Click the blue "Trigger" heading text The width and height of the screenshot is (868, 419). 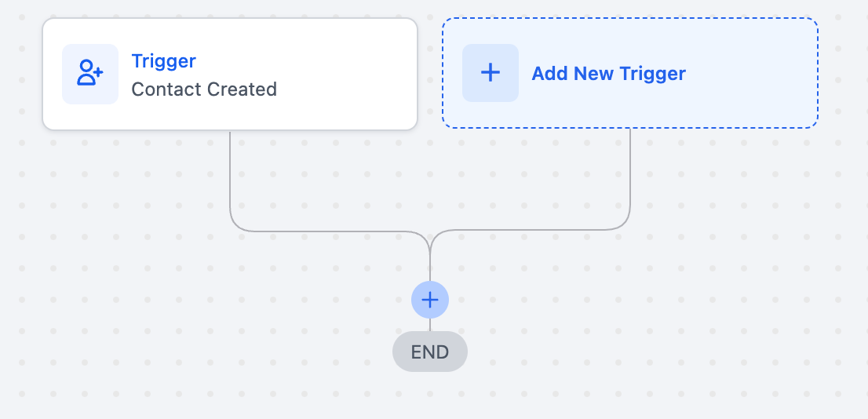pyautogui.click(x=163, y=61)
